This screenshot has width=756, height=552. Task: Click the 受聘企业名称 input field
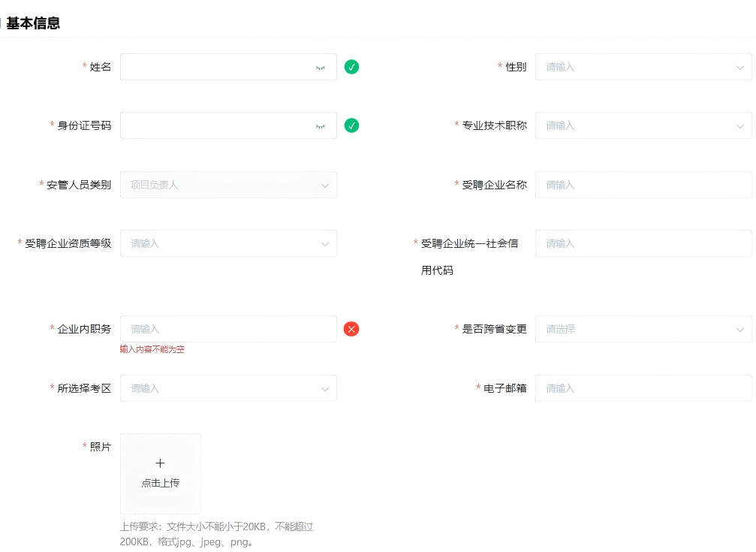coord(643,185)
